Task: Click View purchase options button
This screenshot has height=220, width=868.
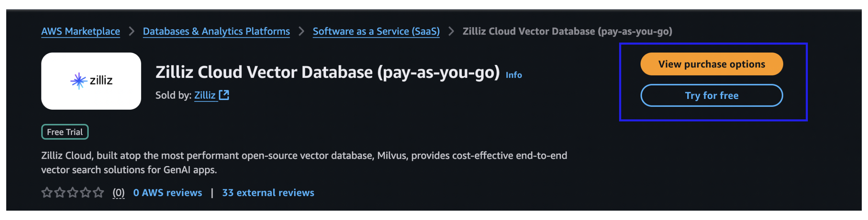Action: (x=711, y=64)
